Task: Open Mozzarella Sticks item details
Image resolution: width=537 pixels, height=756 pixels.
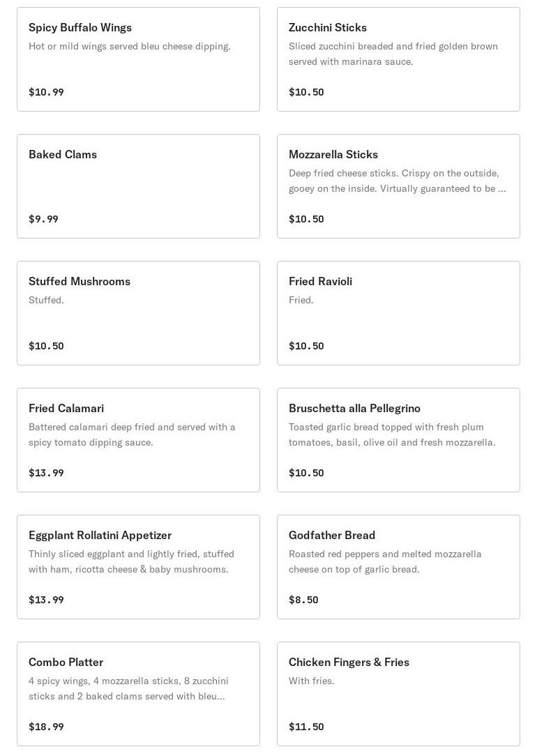Action: [x=398, y=186]
